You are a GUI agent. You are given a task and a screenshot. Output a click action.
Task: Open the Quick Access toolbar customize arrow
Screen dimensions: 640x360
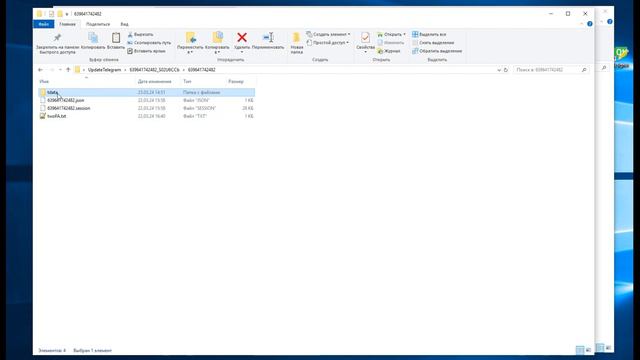click(x=67, y=14)
